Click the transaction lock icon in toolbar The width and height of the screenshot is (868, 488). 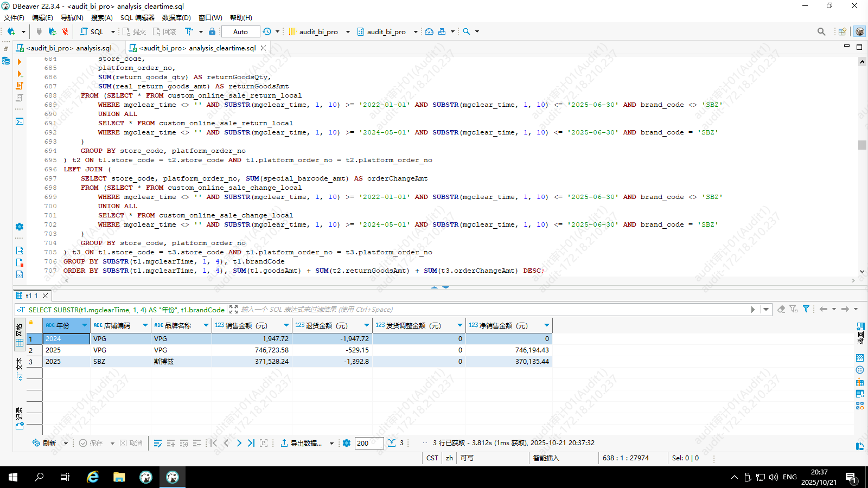tap(212, 31)
